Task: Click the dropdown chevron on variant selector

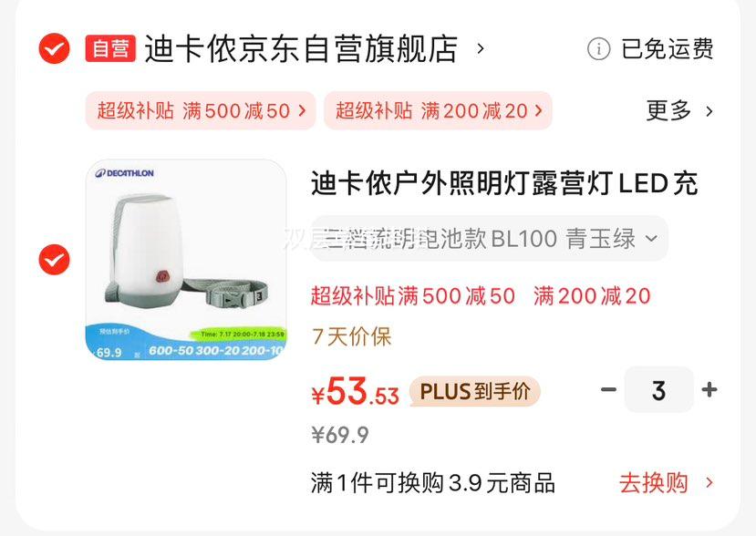Action: [x=651, y=238]
